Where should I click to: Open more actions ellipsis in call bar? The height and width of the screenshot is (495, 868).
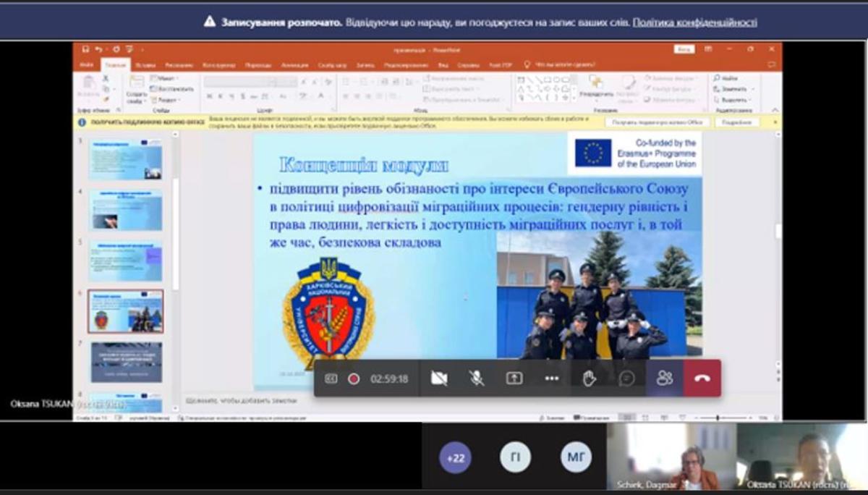(x=552, y=378)
